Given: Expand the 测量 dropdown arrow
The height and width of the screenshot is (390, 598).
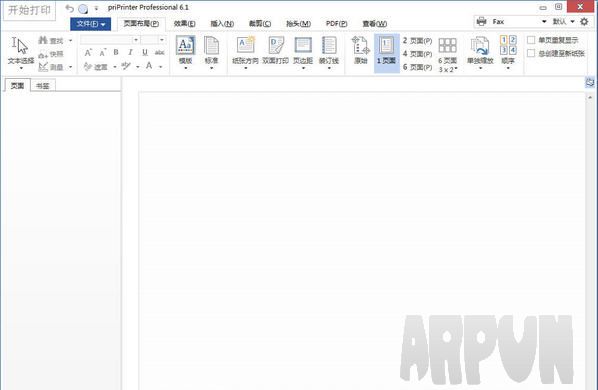Looking at the screenshot, I should (70, 67).
